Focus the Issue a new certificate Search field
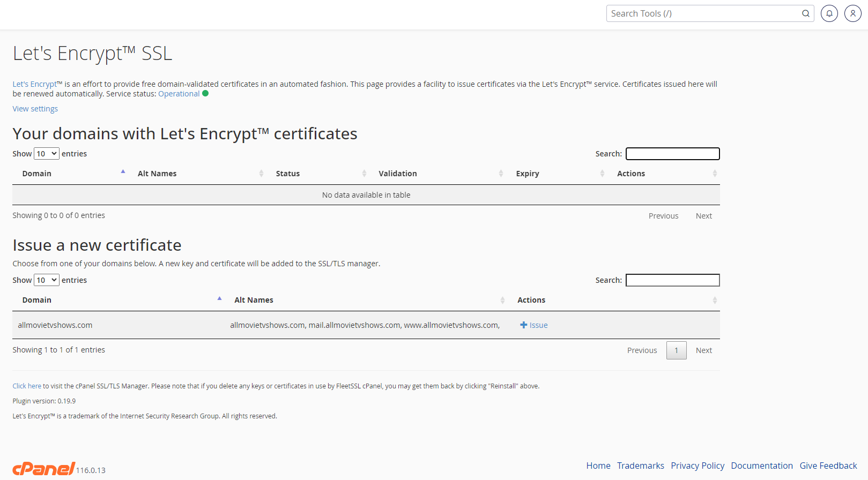The image size is (868, 480). pos(673,280)
